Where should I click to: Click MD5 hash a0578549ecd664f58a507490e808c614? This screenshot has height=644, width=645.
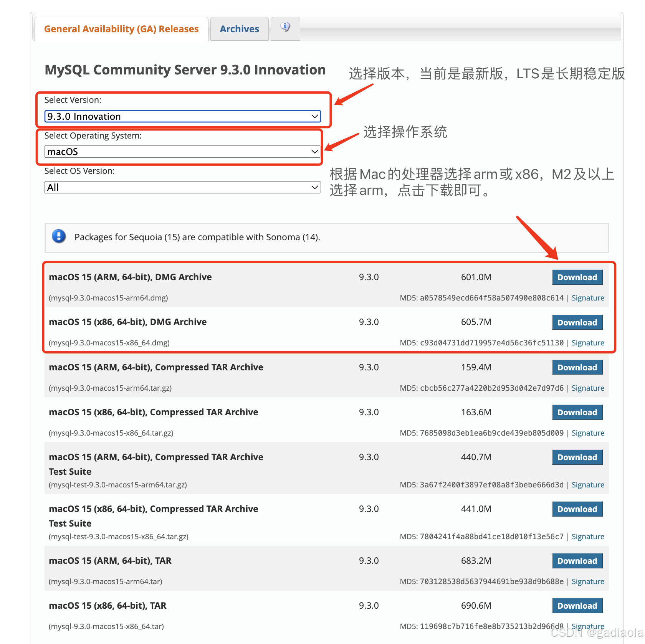click(492, 298)
